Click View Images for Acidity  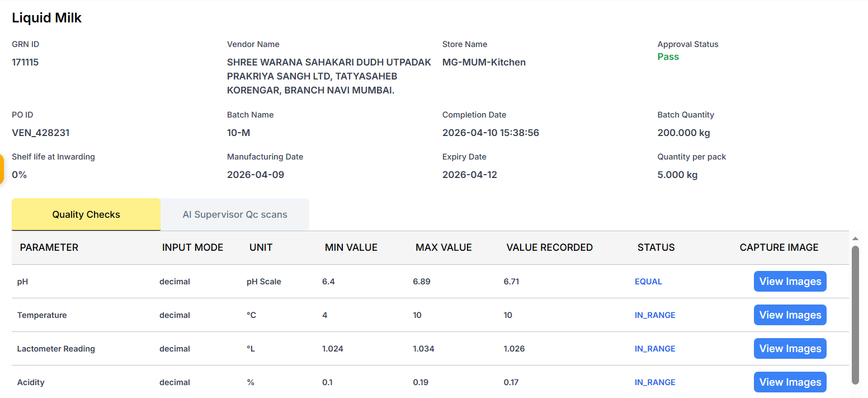(x=790, y=382)
